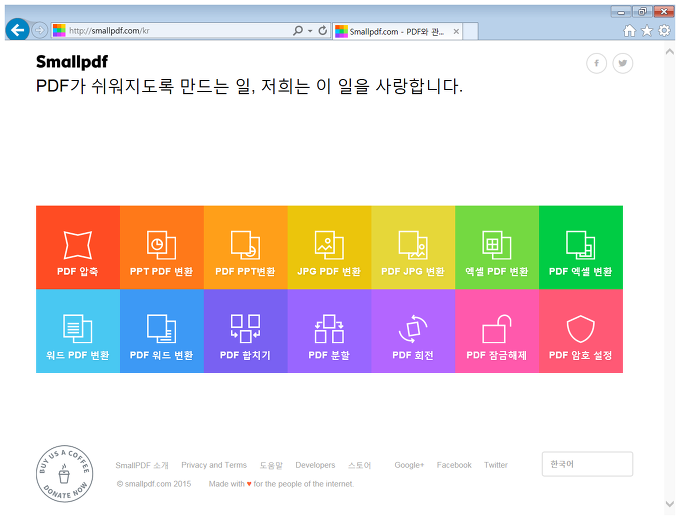This screenshot has width=680, height=520.
Task: Go back with the browser back arrow
Action: (x=17, y=30)
